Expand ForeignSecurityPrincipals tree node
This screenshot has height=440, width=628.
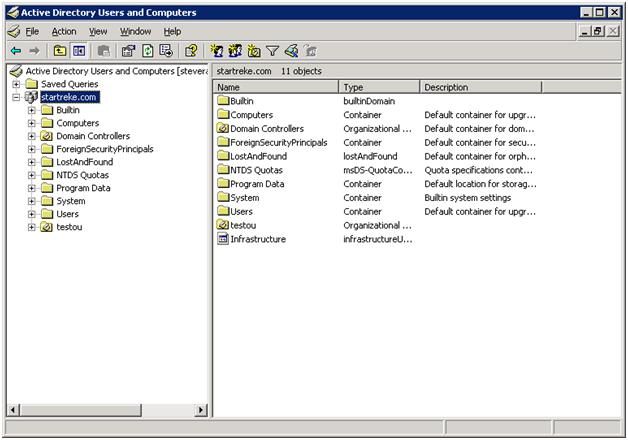(x=31, y=149)
